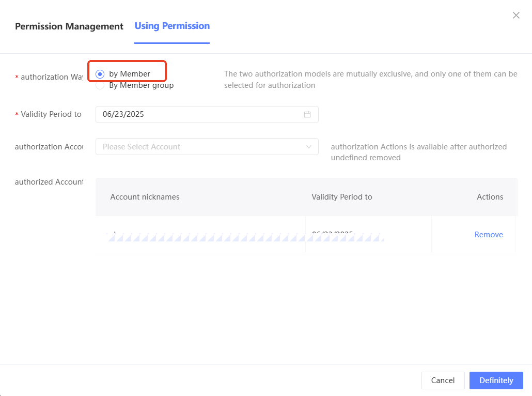Open the calendar icon in the validity date field

pos(307,114)
